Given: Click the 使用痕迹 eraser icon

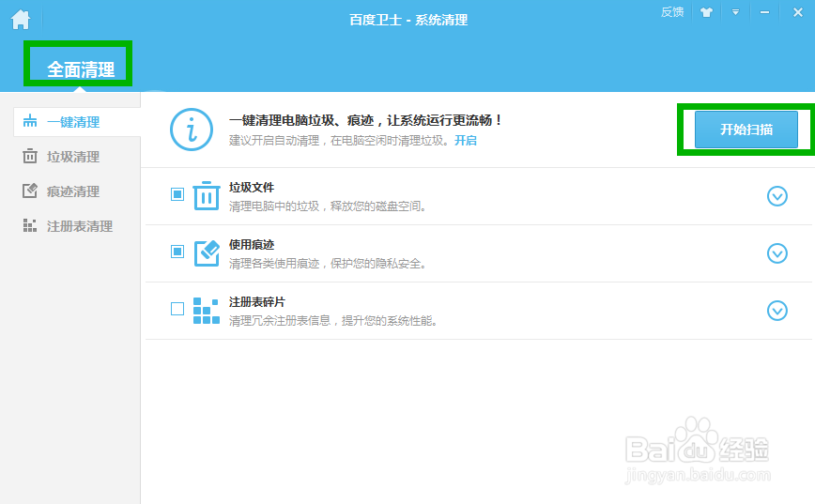Looking at the screenshot, I should 207,253.
